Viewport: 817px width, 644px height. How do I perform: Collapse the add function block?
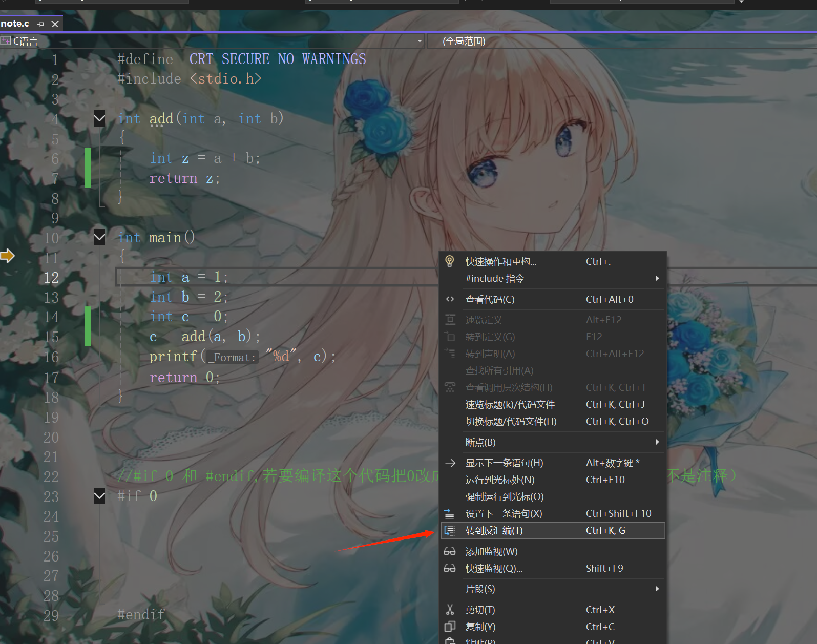coord(99,119)
